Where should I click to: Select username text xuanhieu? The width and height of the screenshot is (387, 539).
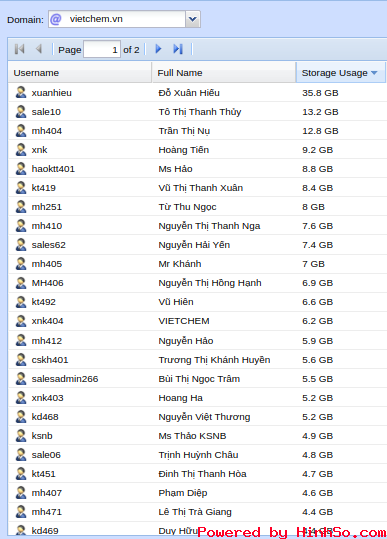[52, 93]
